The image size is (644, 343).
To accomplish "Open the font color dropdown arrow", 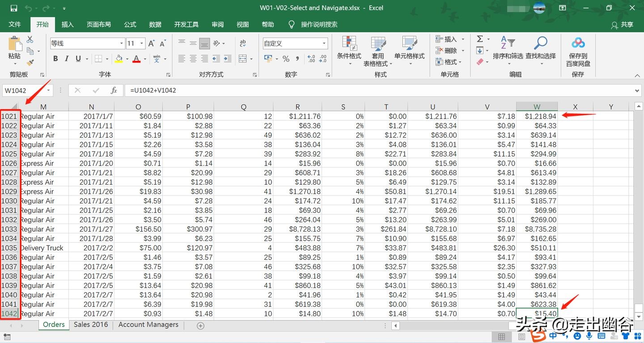I will pyautogui.click(x=145, y=59).
